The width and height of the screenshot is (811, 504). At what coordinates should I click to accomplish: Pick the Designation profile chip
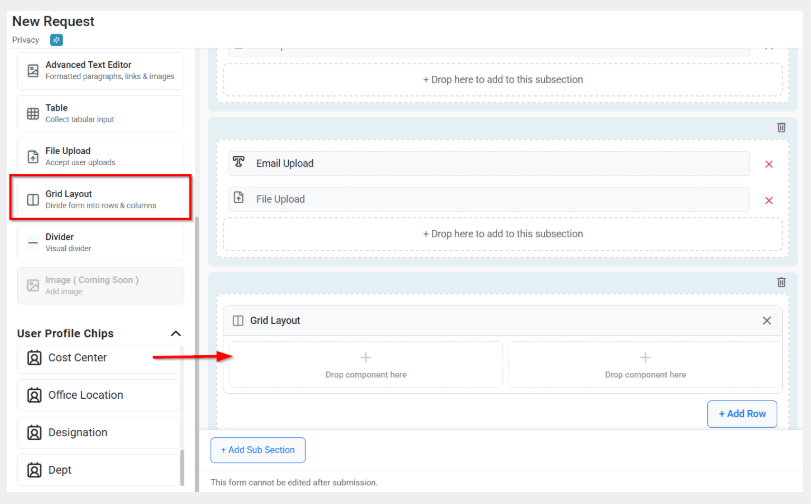point(100,433)
